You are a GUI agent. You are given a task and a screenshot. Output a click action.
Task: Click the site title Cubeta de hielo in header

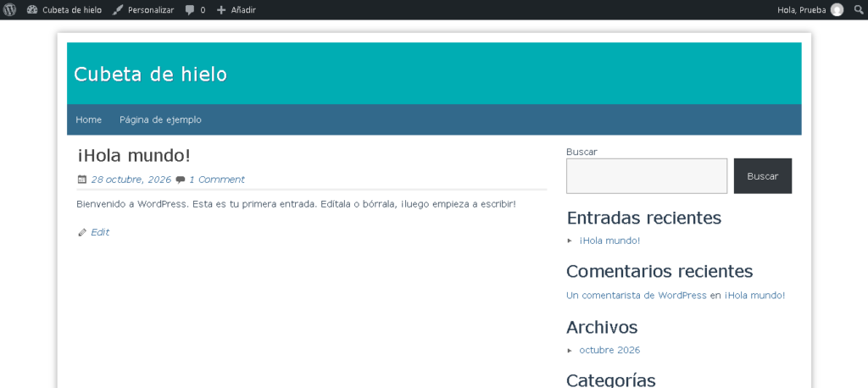(x=151, y=75)
